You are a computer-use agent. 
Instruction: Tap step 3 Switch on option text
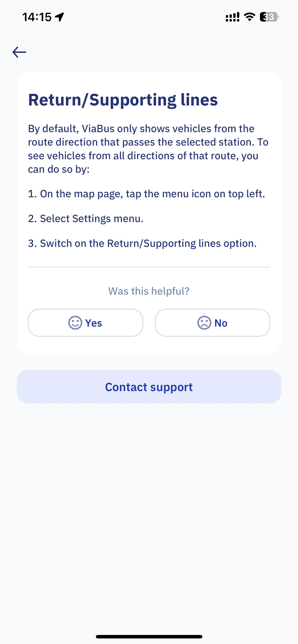(x=142, y=243)
